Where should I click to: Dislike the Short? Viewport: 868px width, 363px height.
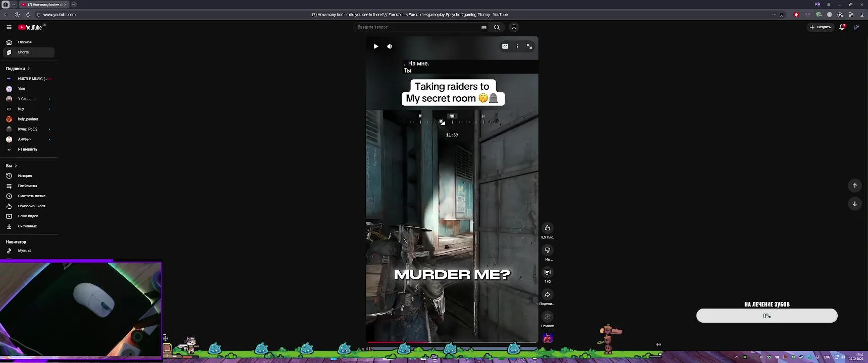pyautogui.click(x=548, y=250)
